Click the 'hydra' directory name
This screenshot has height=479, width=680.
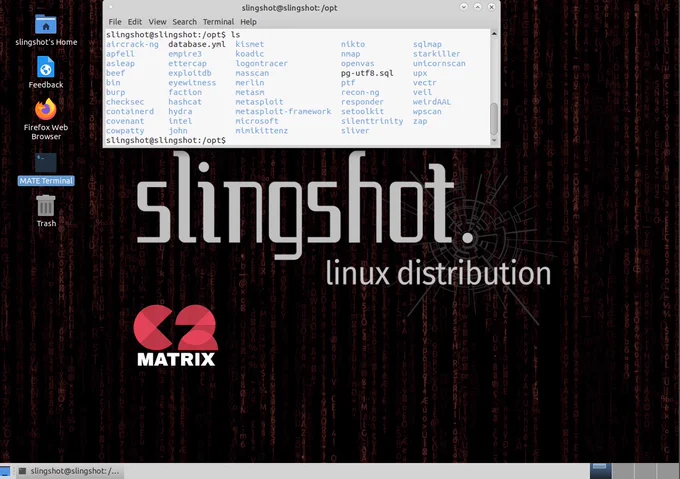tap(180, 111)
